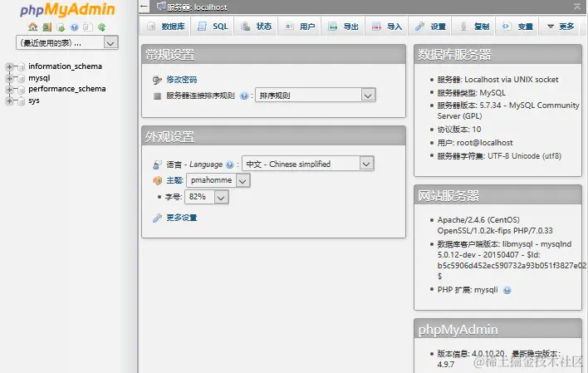Click the information_schema database icon
The height and width of the screenshot is (373, 588).
coord(22,66)
